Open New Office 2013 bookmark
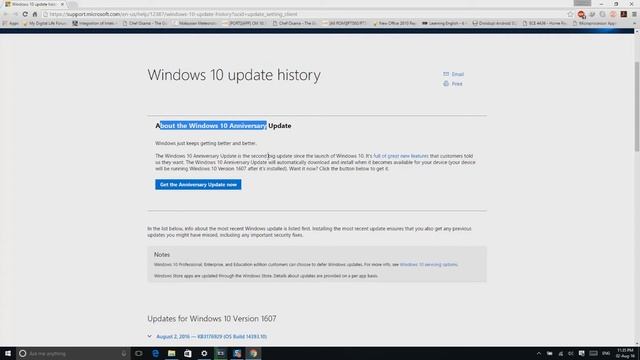 (x=394, y=23)
